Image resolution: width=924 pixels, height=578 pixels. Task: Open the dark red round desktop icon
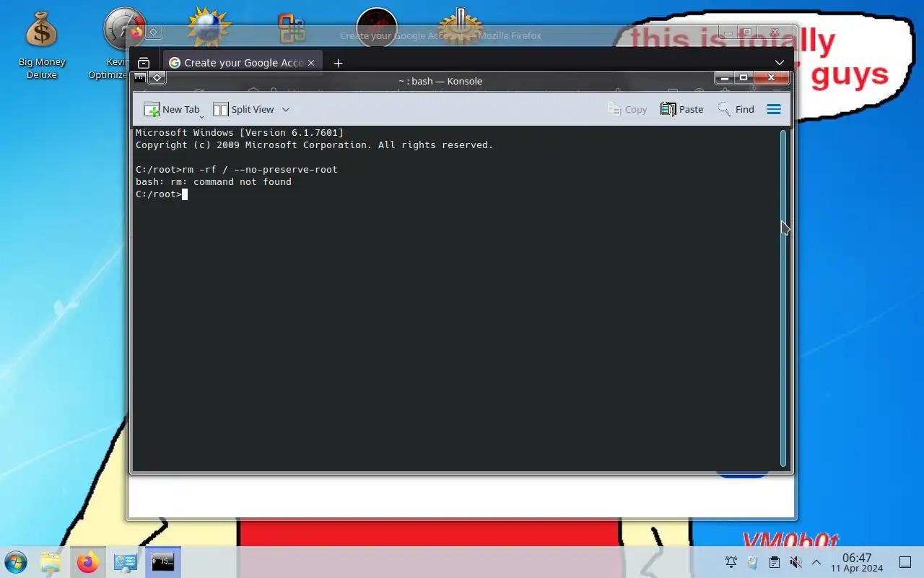[x=376, y=27]
